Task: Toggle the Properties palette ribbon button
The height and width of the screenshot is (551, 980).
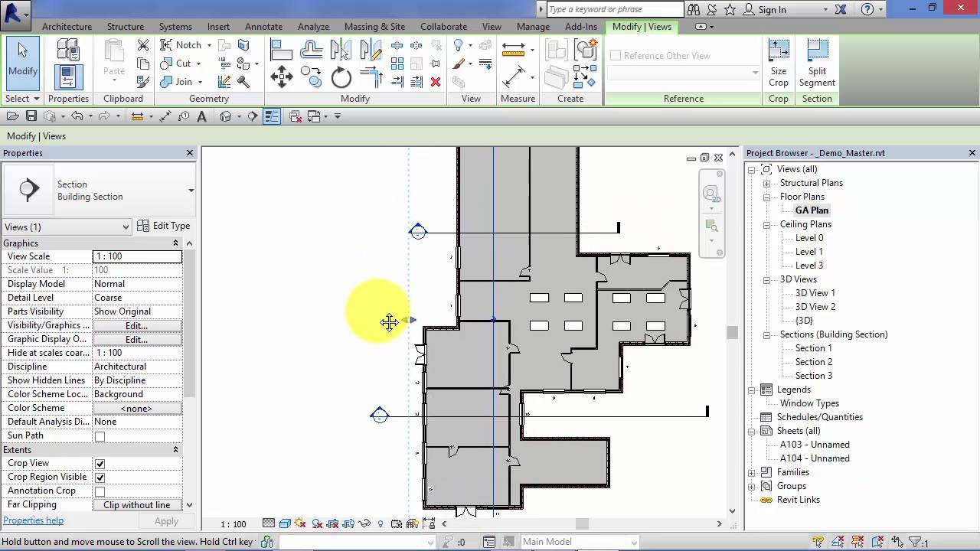Action: click(68, 77)
